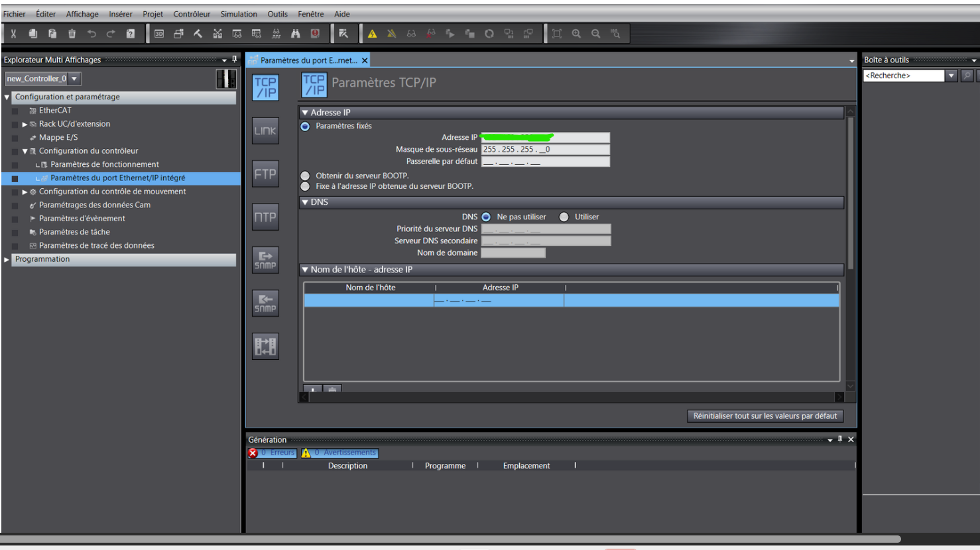Click the cut scissors toolbar icon
This screenshot has width=980, height=550.
coord(13,34)
